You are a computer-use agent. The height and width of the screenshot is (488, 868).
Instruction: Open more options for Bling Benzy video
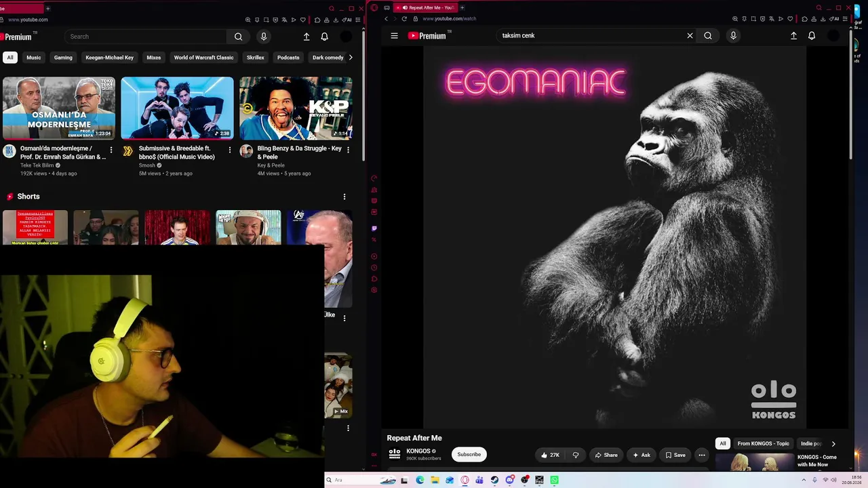348,150
